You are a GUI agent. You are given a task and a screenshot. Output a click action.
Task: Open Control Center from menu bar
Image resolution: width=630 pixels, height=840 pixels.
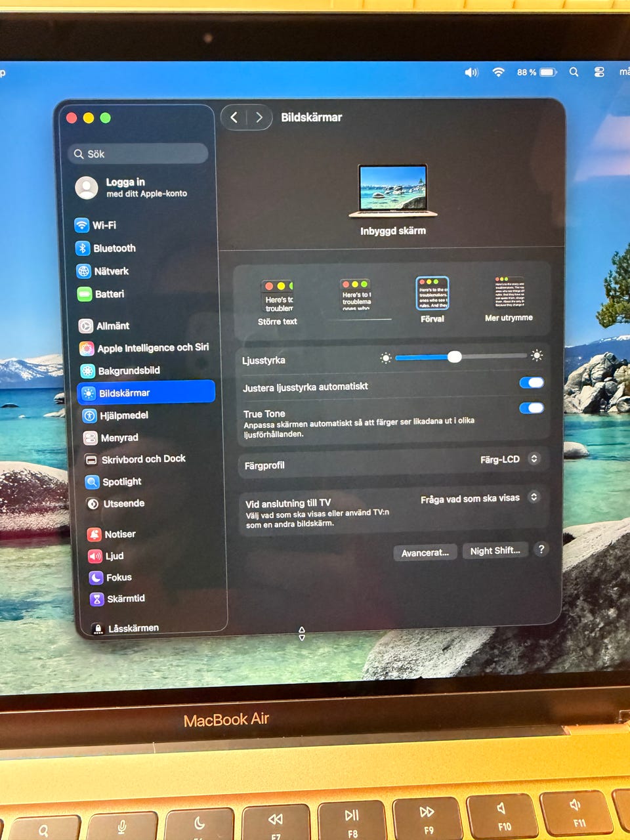point(599,72)
